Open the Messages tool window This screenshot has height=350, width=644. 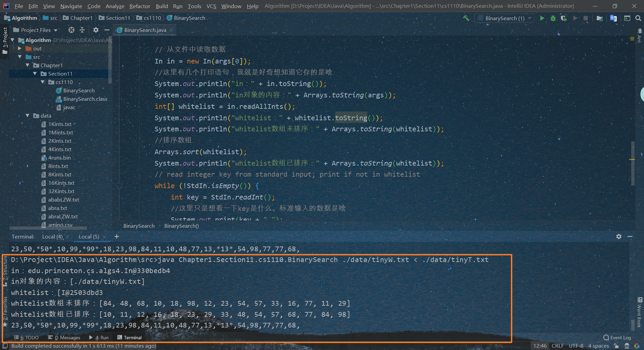[x=64, y=338]
